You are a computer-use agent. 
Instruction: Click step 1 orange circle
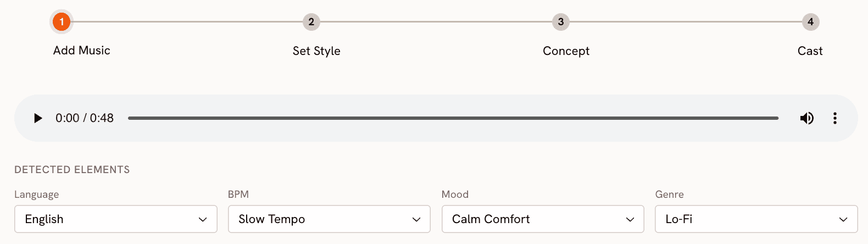[62, 22]
